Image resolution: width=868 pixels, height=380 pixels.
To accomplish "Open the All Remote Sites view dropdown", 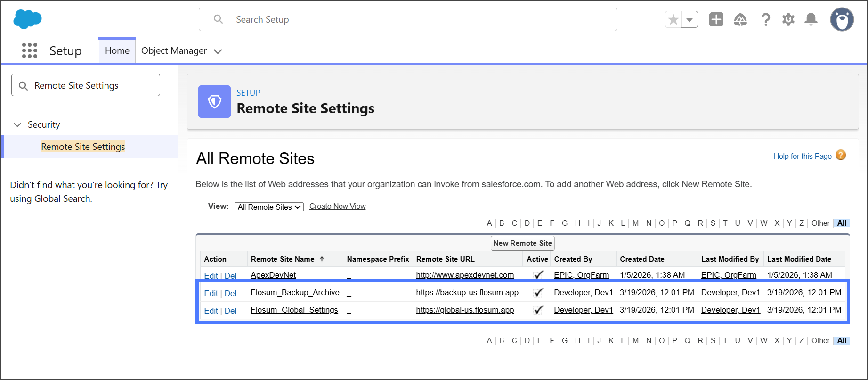I will [x=269, y=207].
